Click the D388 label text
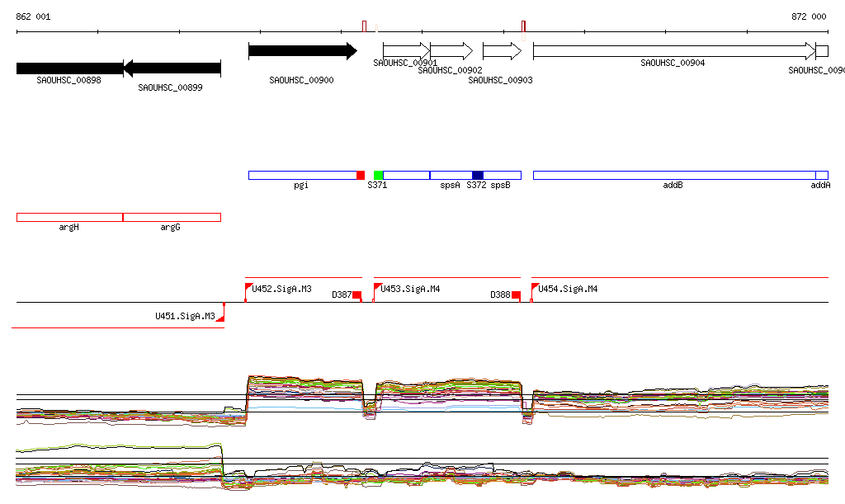The height and width of the screenshot is (504, 845). (x=500, y=295)
